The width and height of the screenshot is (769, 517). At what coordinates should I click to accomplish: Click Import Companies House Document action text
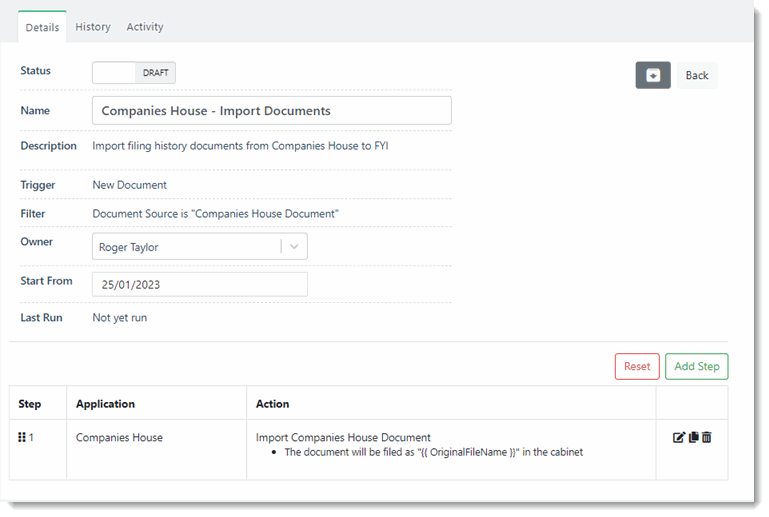tap(343, 438)
